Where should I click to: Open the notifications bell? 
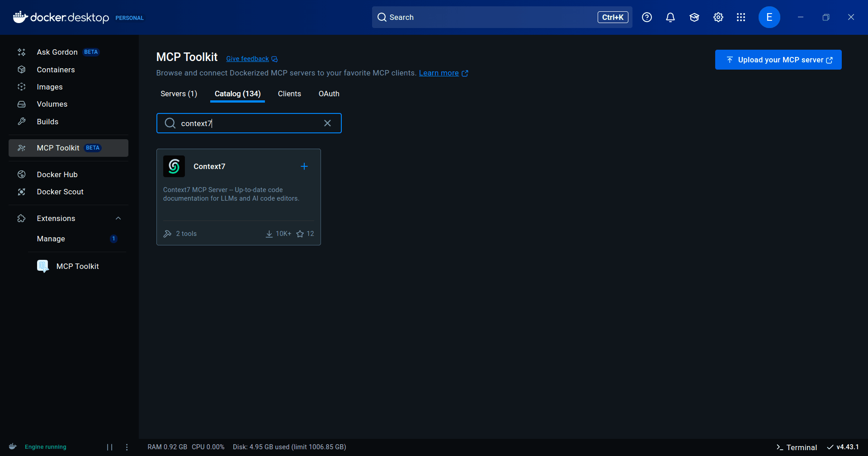coord(670,17)
